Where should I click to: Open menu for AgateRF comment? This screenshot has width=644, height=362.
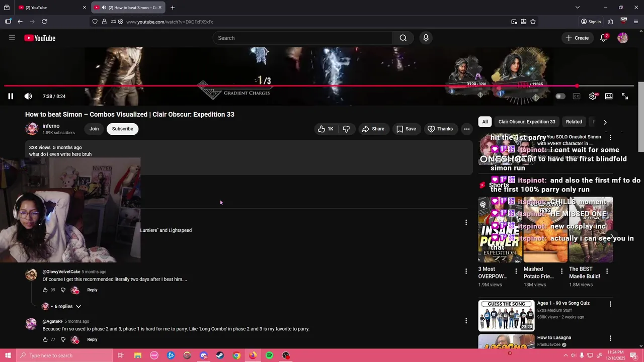[x=466, y=321]
